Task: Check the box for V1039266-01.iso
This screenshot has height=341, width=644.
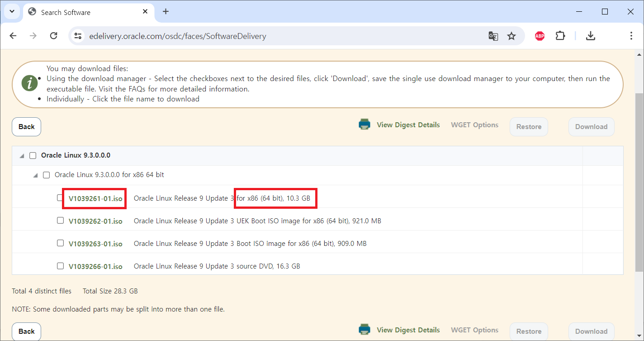Action: [x=60, y=266]
